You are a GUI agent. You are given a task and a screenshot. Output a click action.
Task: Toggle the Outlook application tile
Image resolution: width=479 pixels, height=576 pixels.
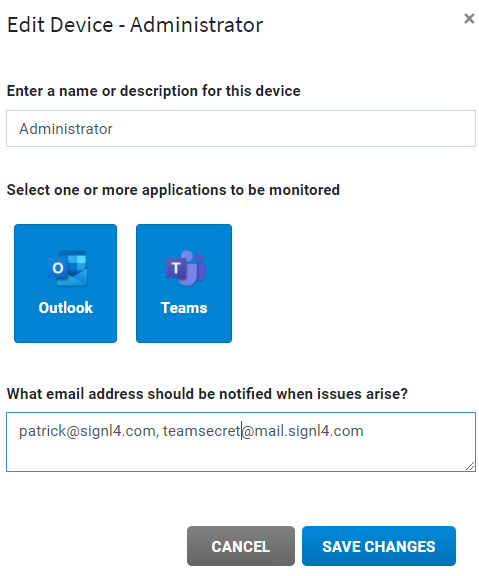[65, 283]
